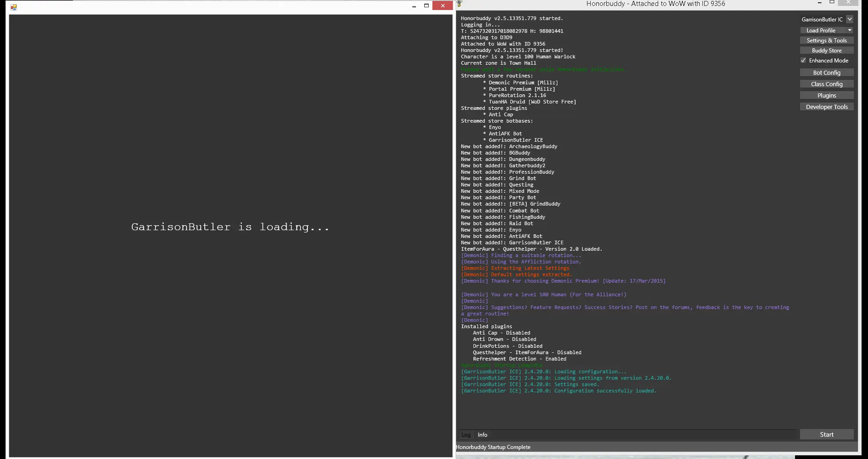
Task: Click log line 'Anti Cap - Disabled'
Action: [501, 333]
